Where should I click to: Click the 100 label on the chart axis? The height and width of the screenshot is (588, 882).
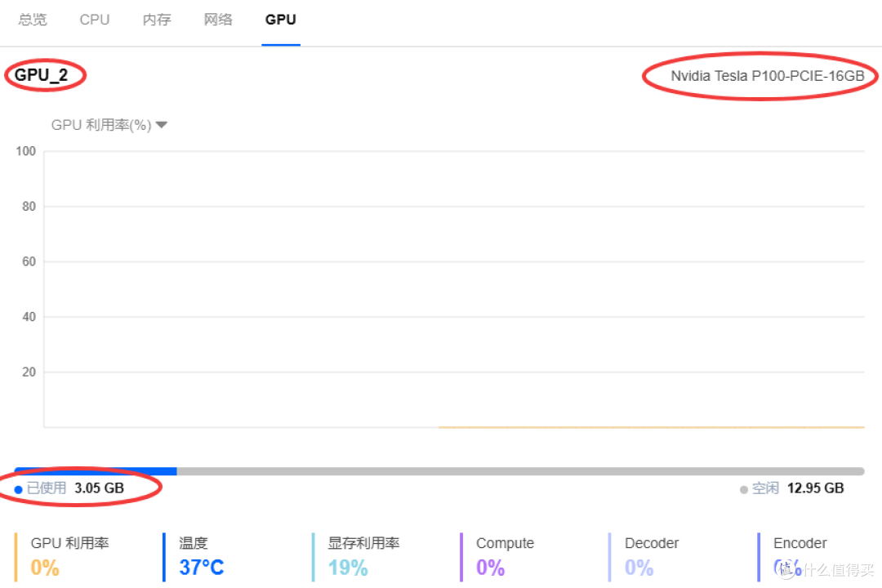pyautogui.click(x=26, y=151)
